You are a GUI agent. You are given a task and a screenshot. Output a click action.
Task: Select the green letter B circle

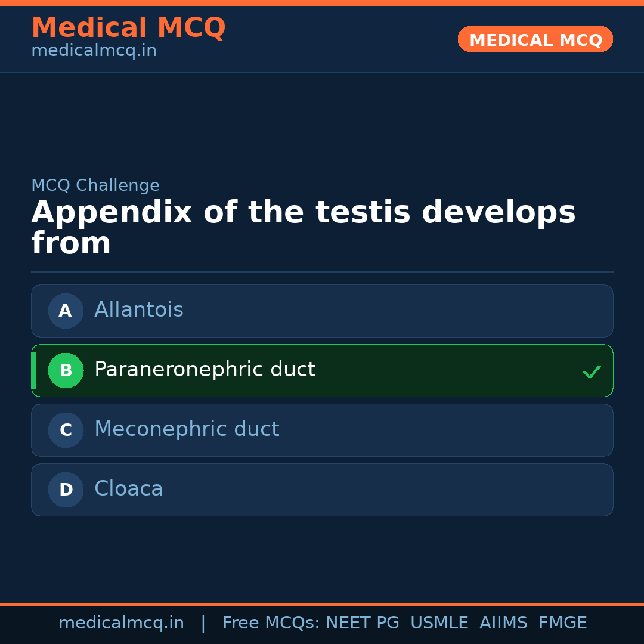(66, 370)
